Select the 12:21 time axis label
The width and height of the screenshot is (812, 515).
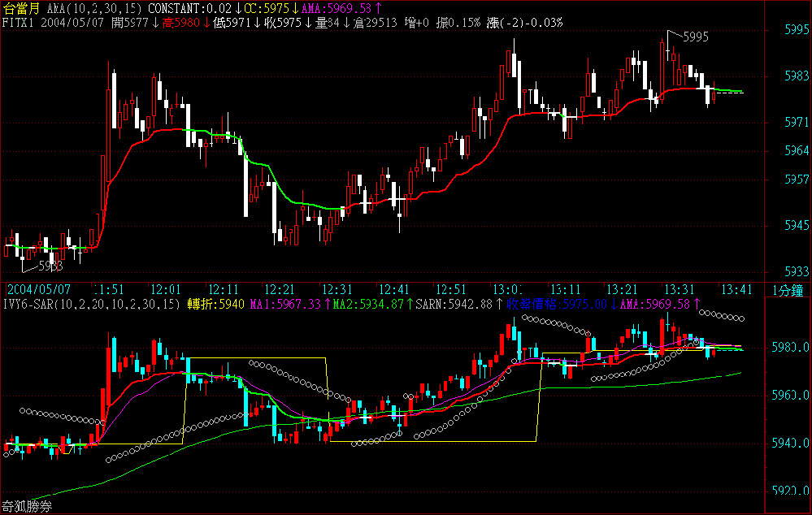pos(280,289)
